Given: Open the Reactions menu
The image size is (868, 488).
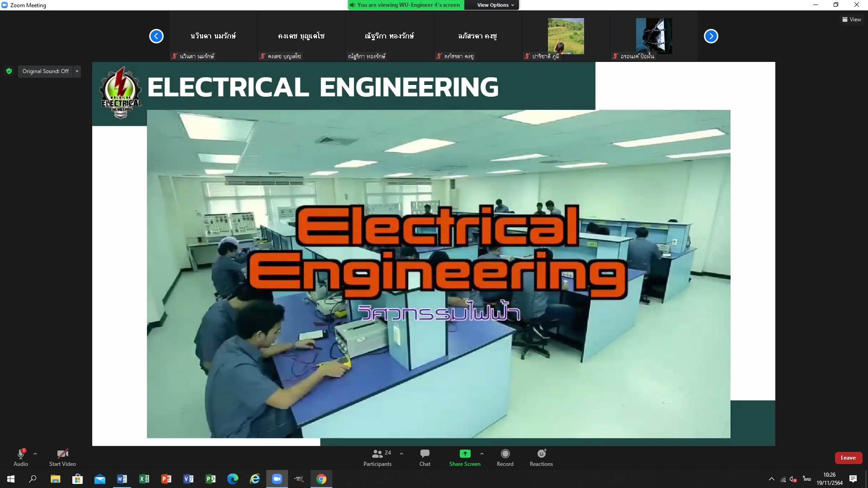Looking at the screenshot, I should 541,457.
